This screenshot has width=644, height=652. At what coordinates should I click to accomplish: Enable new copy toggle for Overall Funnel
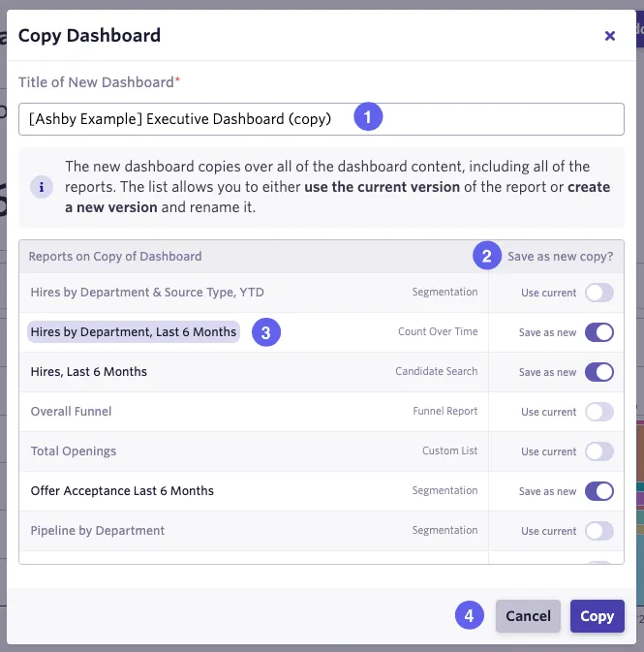(599, 412)
